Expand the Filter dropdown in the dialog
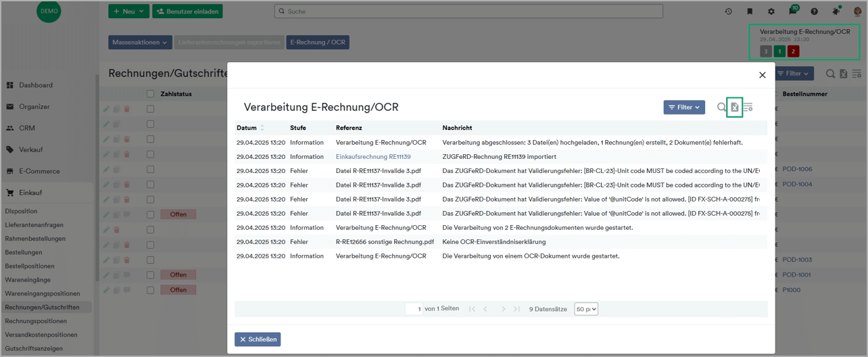Viewport: 868px width, 357px height. [x=684, y=107]
